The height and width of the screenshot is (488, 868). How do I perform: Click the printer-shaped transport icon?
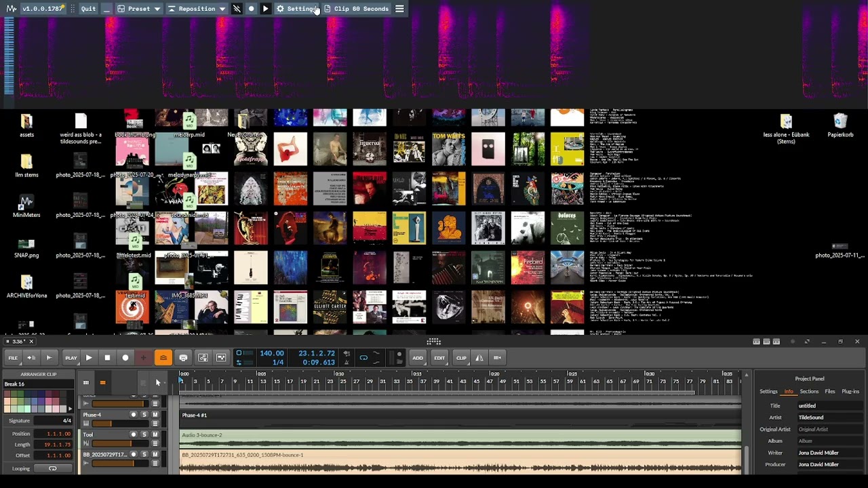[183, 358]
